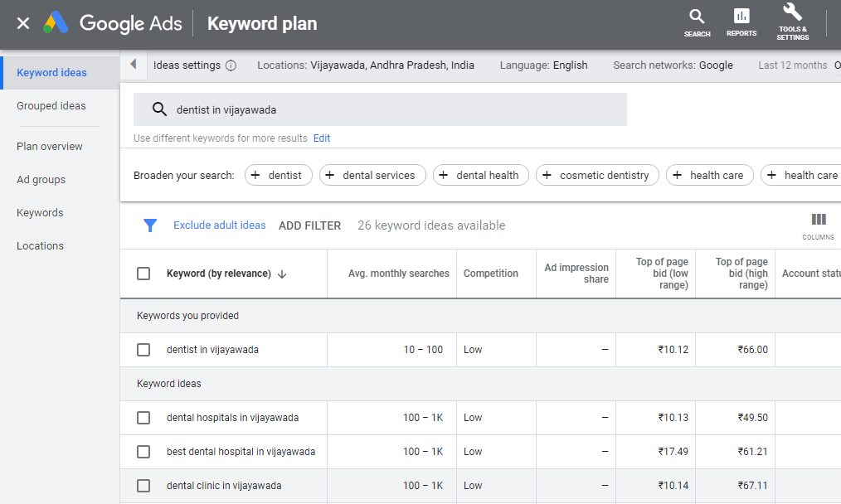
Task: Sort by the Keyword relevance arrow
Action: coord(282,274)
